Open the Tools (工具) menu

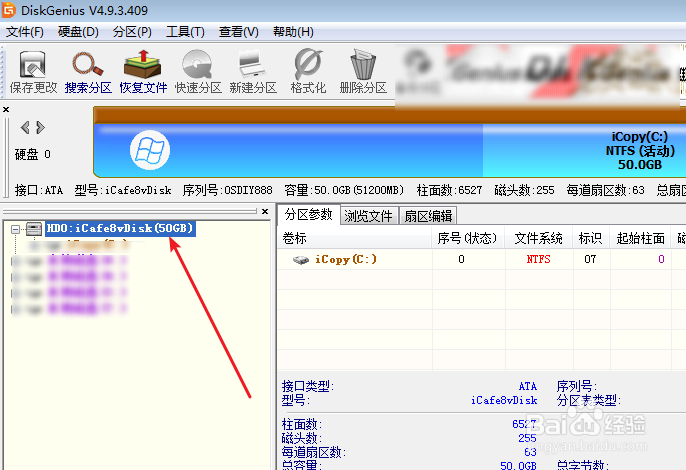pos(186,32)
